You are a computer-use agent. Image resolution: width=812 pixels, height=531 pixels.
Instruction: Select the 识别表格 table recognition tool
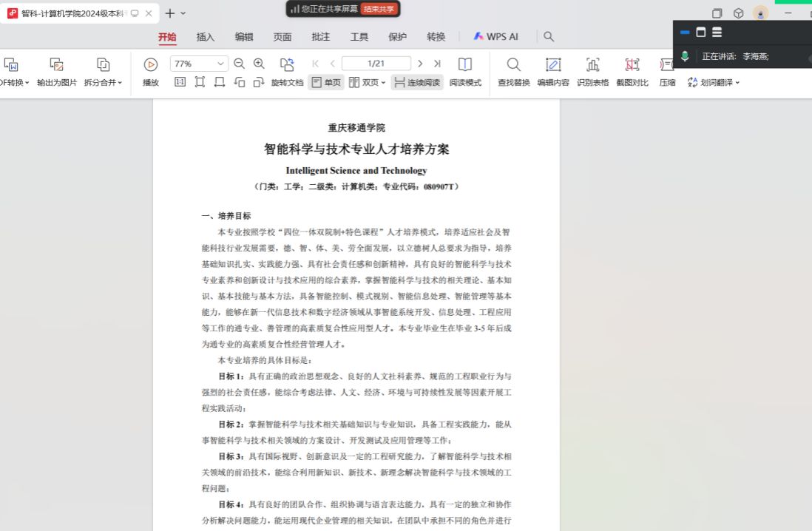coord(592,64)
